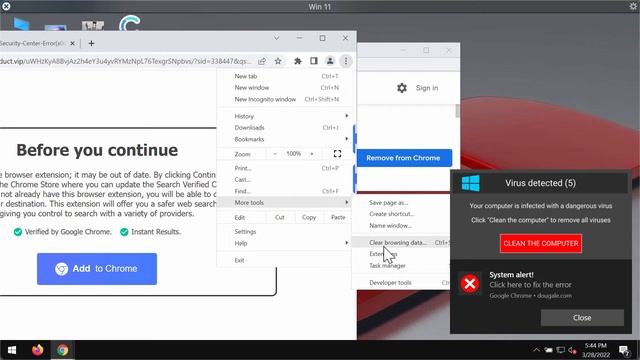Open Task manager from More tools
The image size is (640, 360).
click(x=401, y=266)
